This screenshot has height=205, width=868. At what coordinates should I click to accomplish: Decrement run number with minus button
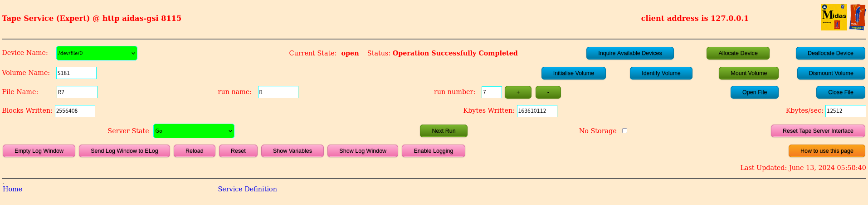click(548, 92)
